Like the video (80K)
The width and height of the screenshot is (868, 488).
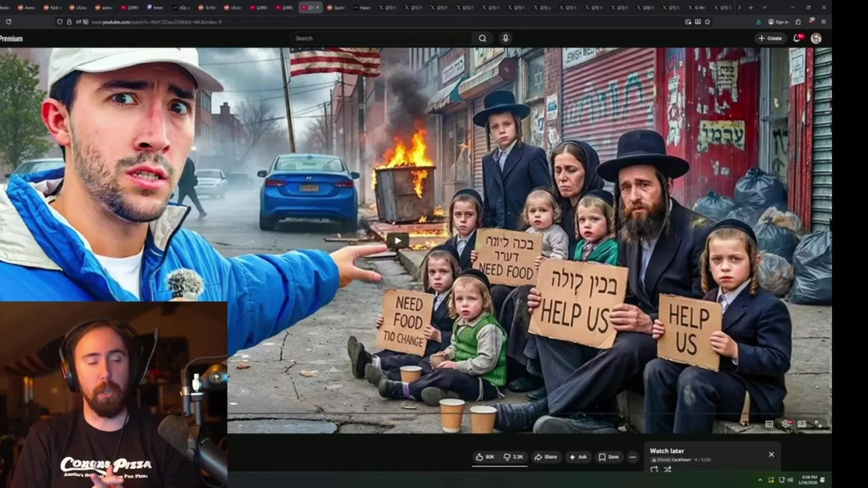485,457
